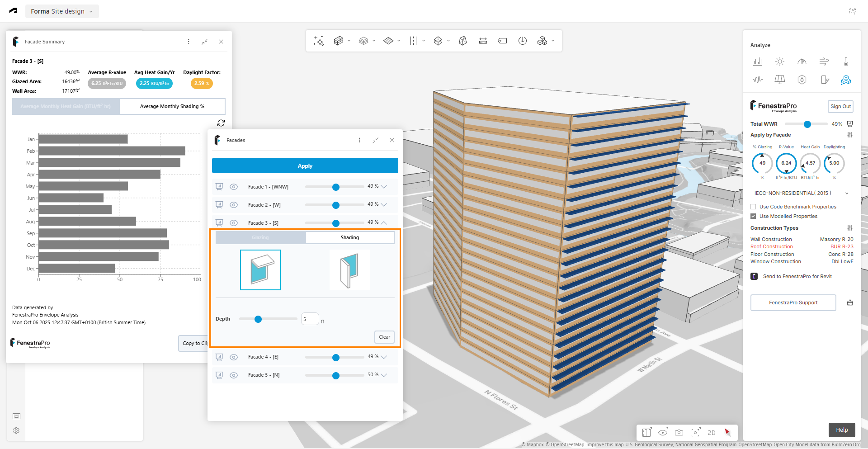The width and height of the screenshot is (868, 449).
Task: Click the Sign Out button
Action: 840,106
